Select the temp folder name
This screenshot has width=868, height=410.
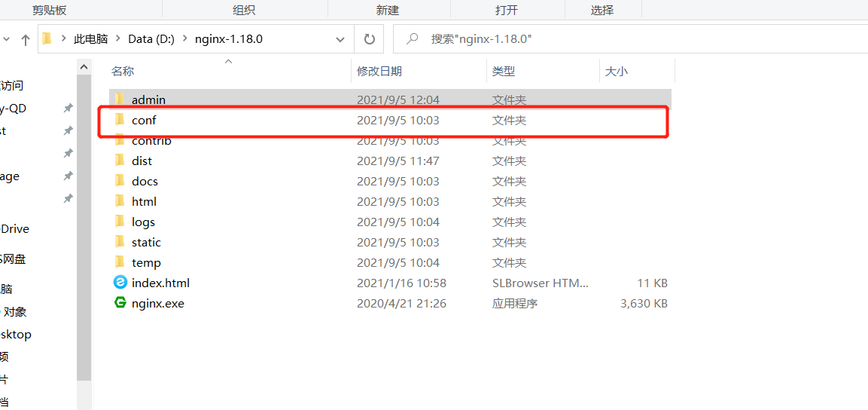146,262
